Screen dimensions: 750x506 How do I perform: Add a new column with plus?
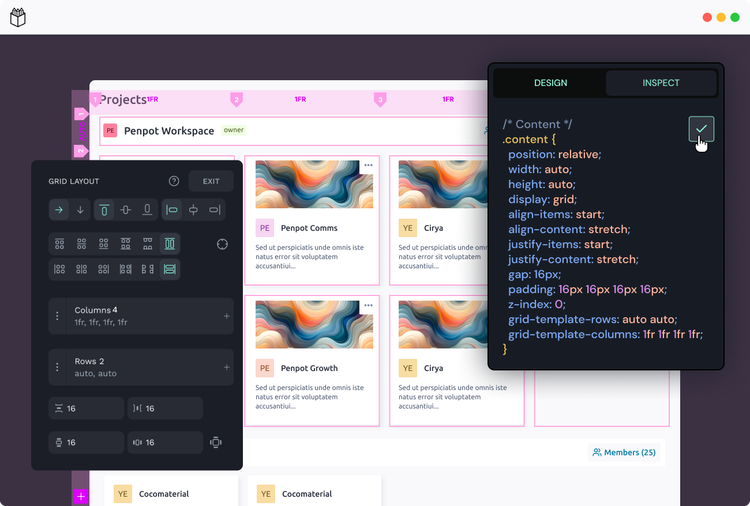click(227, 316)
